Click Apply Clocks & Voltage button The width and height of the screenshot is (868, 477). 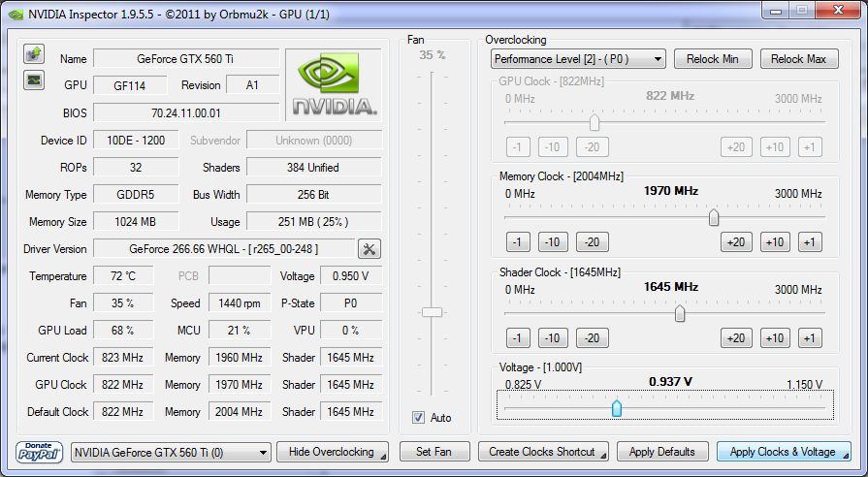click(784, 452)
